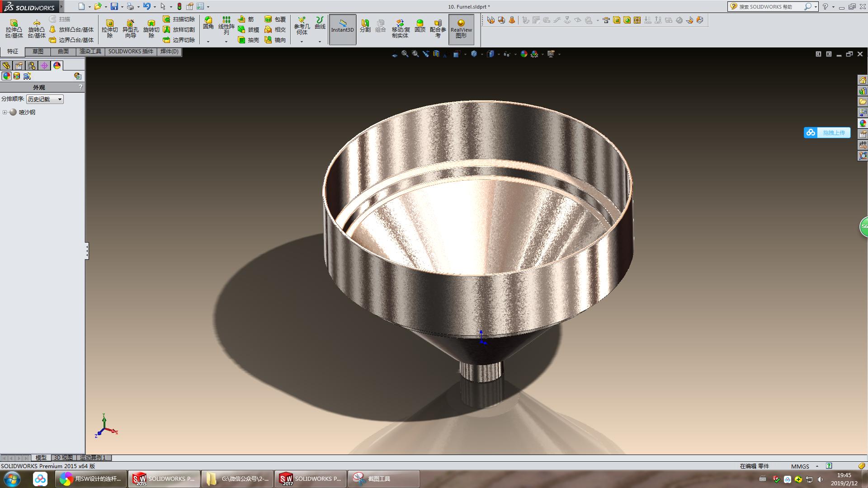Image resolution: width=868 pixels, height=488 pixels.
Task: Open the 运动算例1 tab at the bottom
Action: pos(93,458)
